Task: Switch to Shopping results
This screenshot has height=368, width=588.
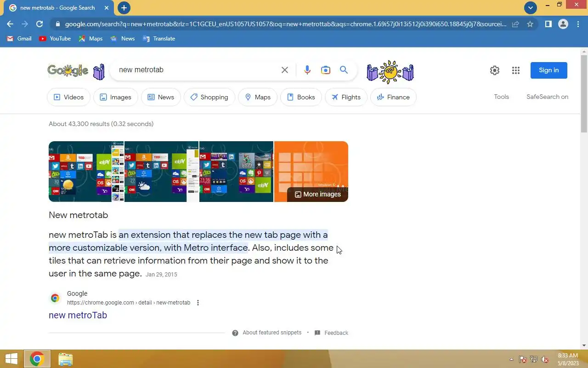Action: click(209, 97)
